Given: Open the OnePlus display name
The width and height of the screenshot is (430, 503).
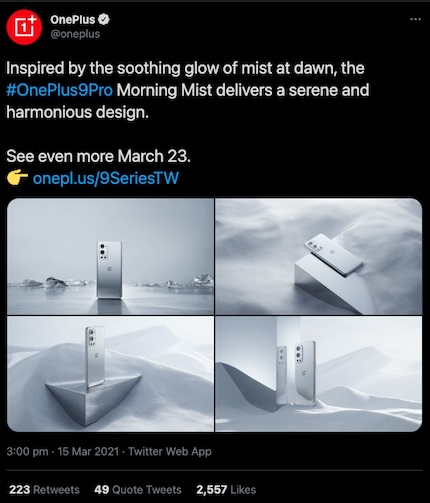Looking at the screenshot, I should (x=73, y=20).
